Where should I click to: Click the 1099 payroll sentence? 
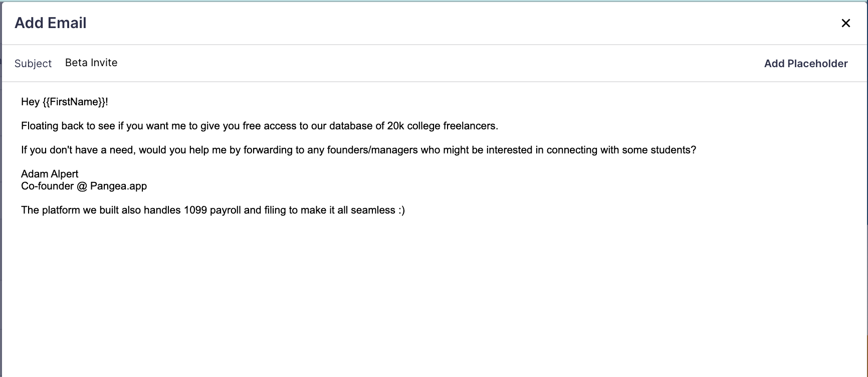click(213, 210)
